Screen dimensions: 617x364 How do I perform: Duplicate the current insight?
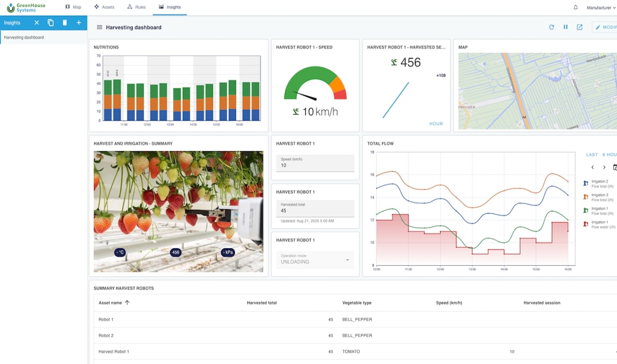click(50, 23)
